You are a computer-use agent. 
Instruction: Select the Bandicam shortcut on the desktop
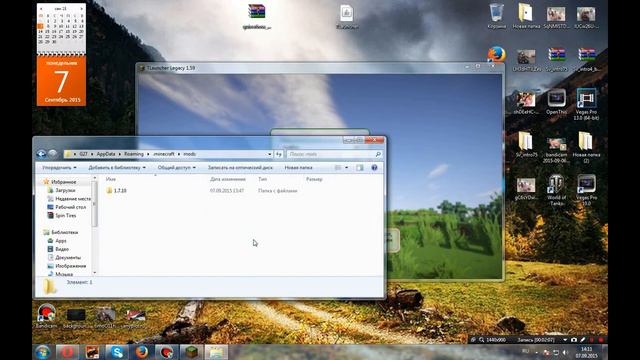point(46,316)
